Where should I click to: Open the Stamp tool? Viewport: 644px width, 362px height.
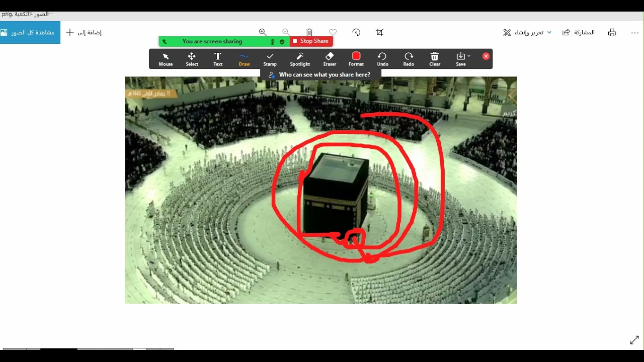(x=270, y=59)
